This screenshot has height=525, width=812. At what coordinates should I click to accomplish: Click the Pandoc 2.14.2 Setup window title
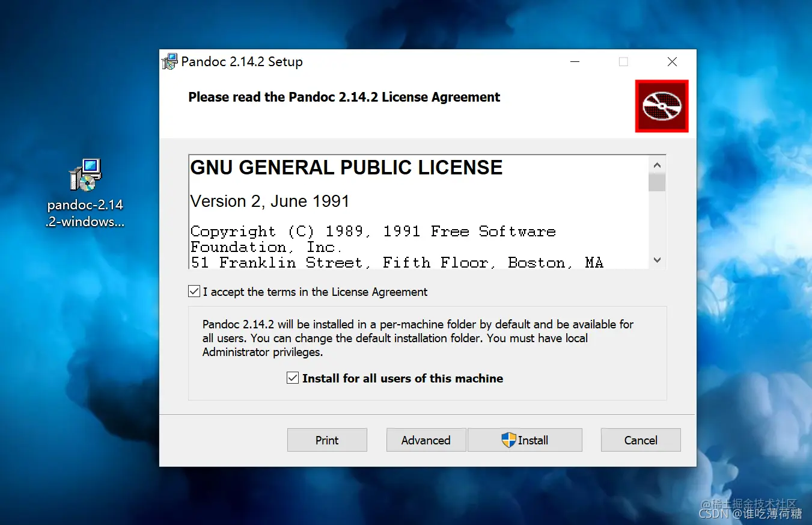(x=242, y=61)
